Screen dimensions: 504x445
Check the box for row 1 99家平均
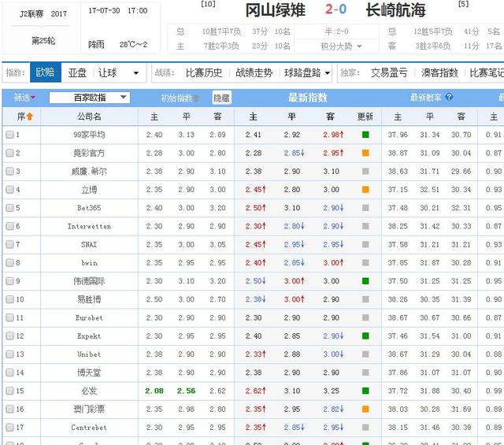pos(9,135)
